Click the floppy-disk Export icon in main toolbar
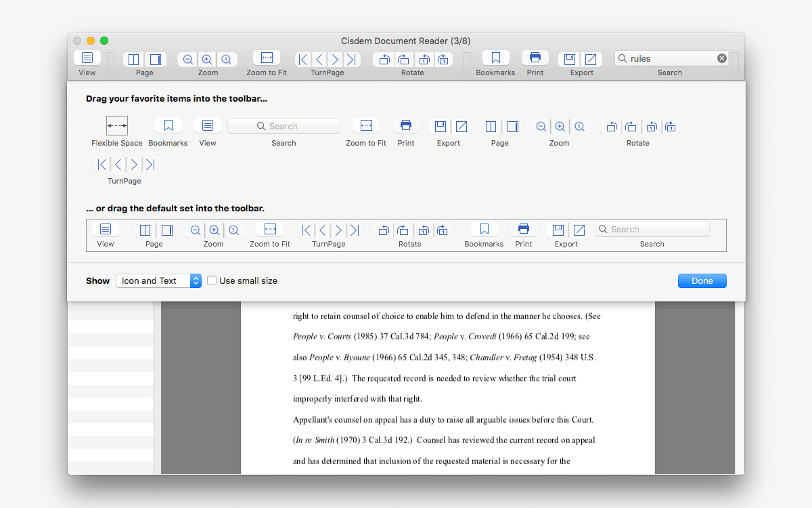Image resolution: width=812 pixels, height=508 pixels. pyautogui.click(x=570, y=60)
